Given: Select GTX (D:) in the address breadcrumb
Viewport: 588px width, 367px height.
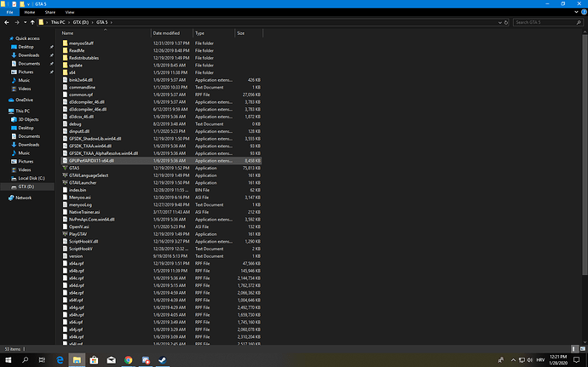Looking at the screenshot, I should tap(81, 22).
